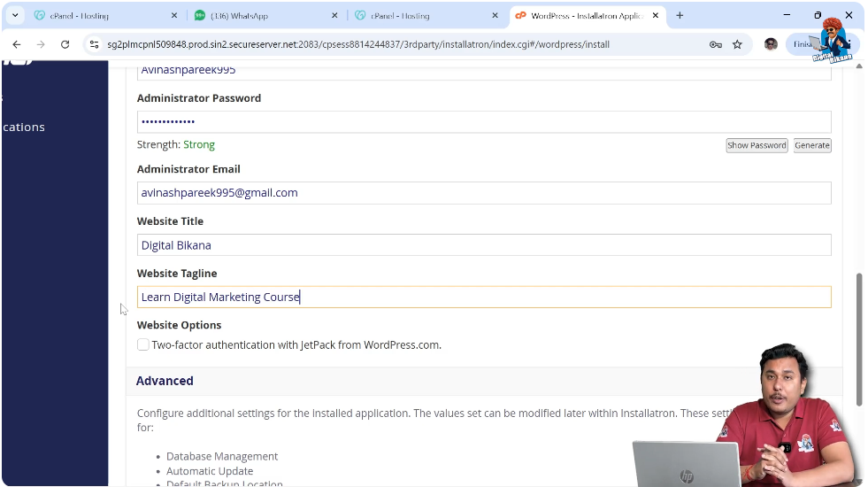
Task: Click the page vertical scrollbar
Action: coord(859,338)
